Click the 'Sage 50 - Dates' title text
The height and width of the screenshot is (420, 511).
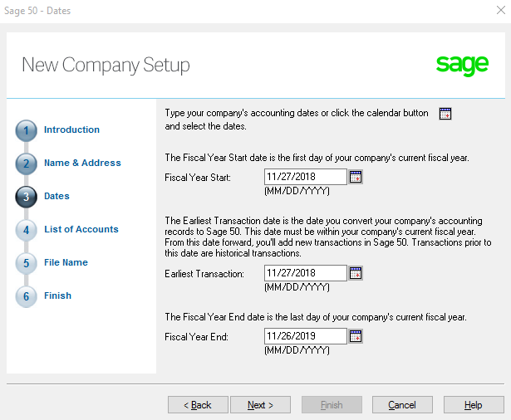(x=37, y=11)
